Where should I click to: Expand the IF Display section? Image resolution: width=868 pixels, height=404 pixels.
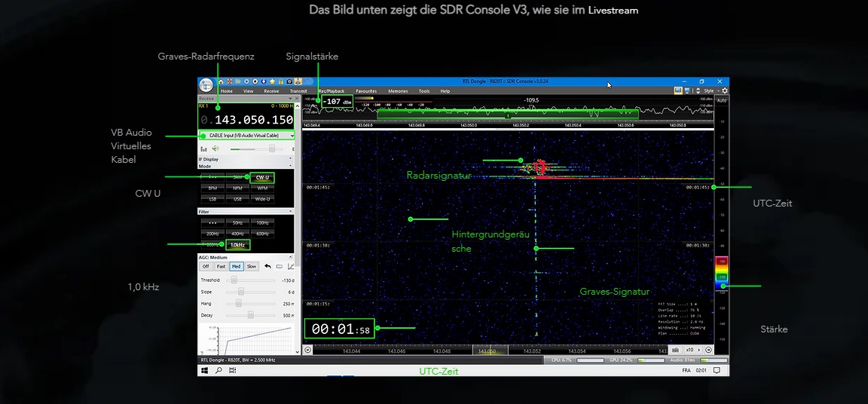pyautogui.click(x=290, y=158)
